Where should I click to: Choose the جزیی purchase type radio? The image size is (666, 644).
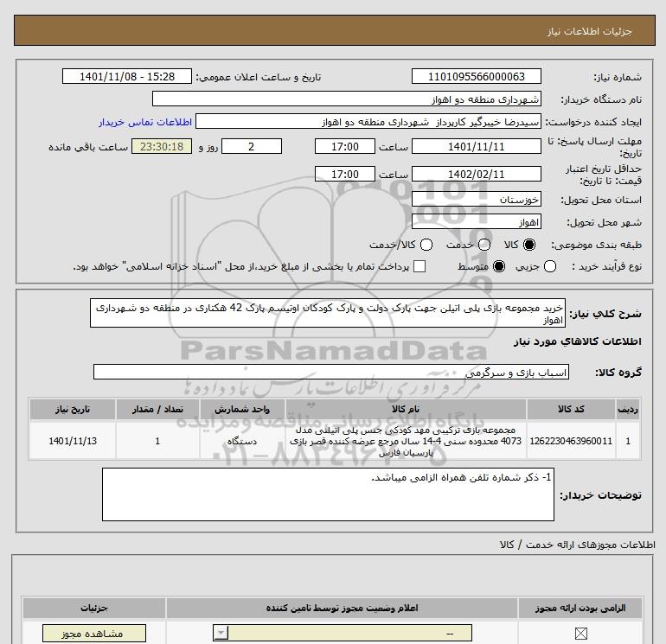[550, 266]
